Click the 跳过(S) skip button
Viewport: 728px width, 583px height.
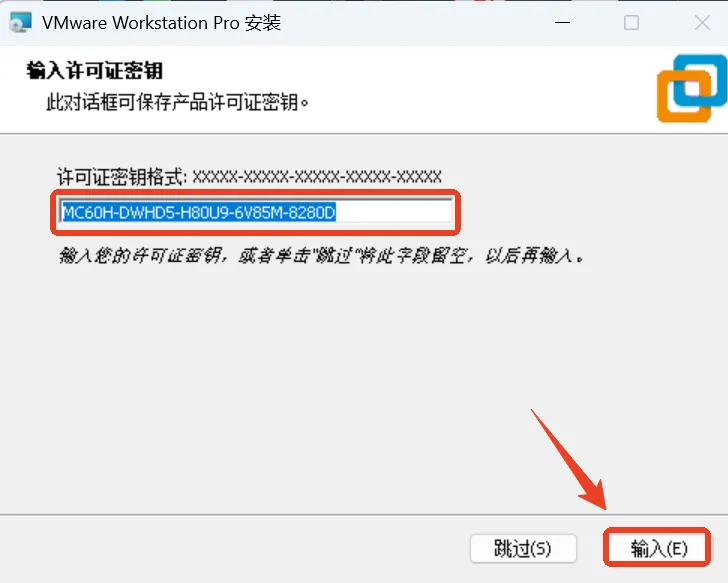pos(523,548)
